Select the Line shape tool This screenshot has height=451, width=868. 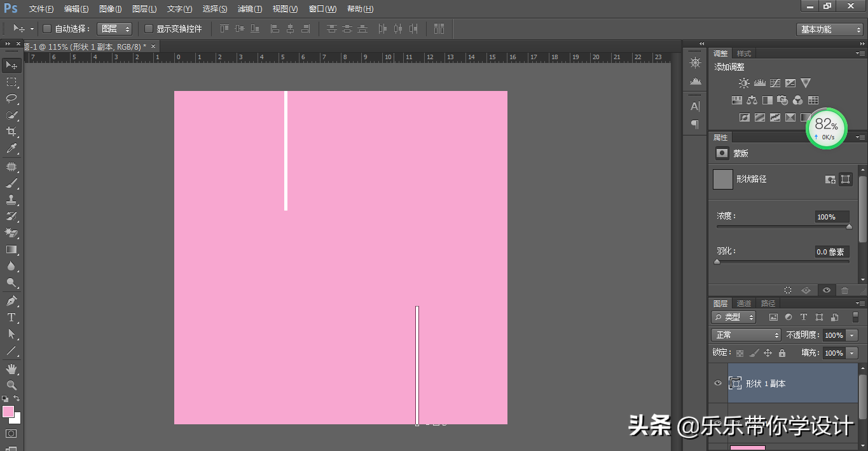(x=11, y=350)
